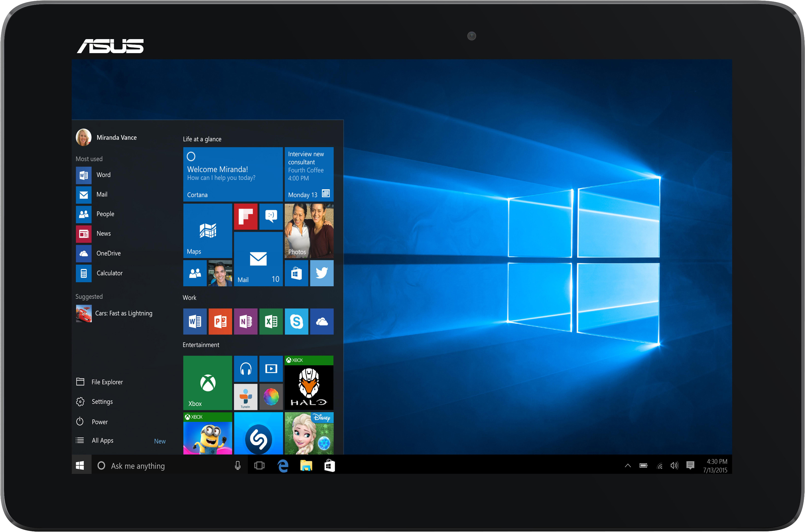The image size is (805, 532).
Task: Open the Mail tile with 10 unread
Action: click(258, 259)
